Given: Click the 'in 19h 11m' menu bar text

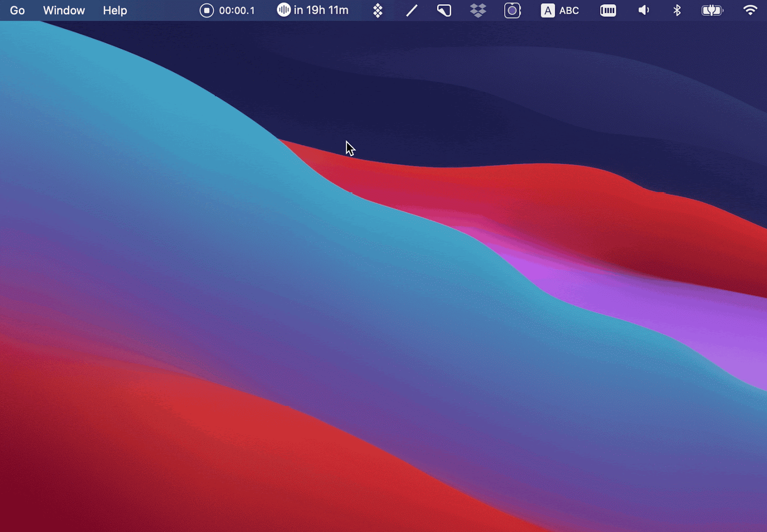Looking at the screenshot, I should tap(321, 10).
